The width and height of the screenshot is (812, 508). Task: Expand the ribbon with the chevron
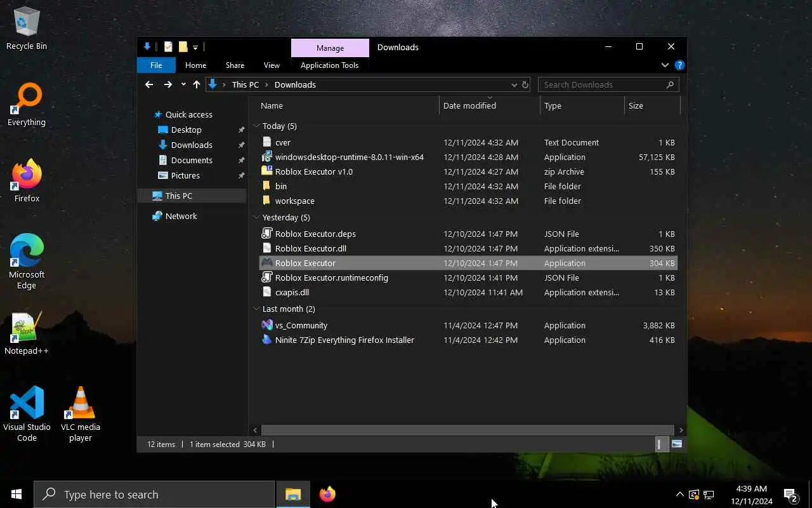tap(665, 65)
